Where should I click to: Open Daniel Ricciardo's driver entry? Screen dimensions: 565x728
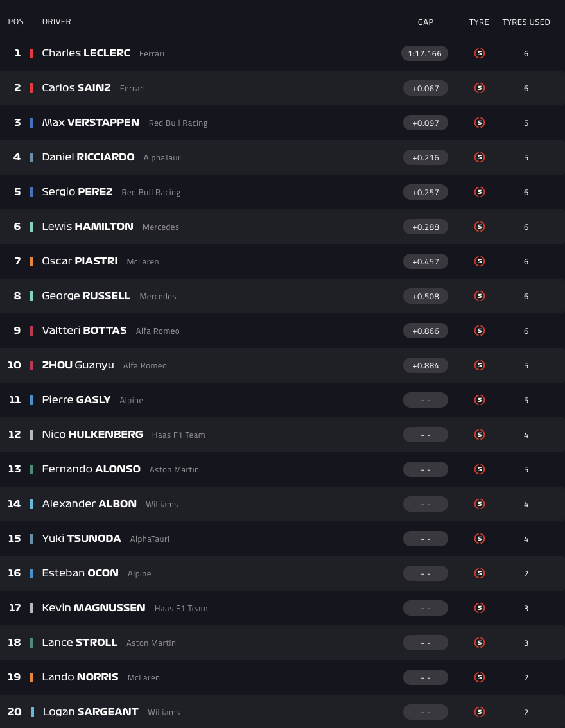(x=88, y=157)
